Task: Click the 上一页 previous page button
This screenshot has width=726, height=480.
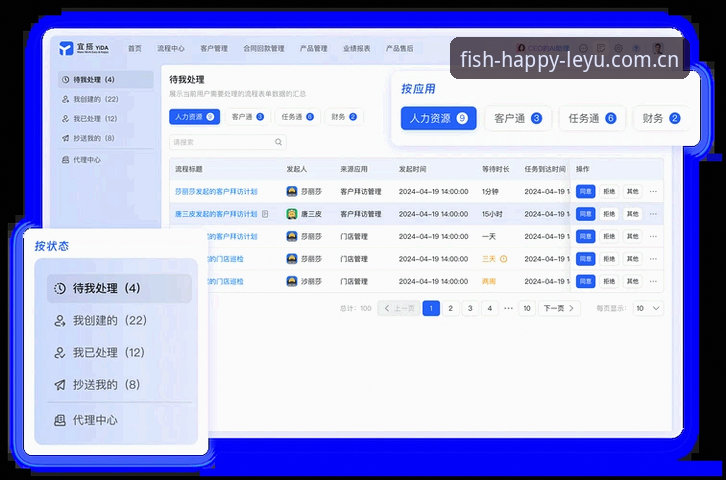Action: (399, 308)
